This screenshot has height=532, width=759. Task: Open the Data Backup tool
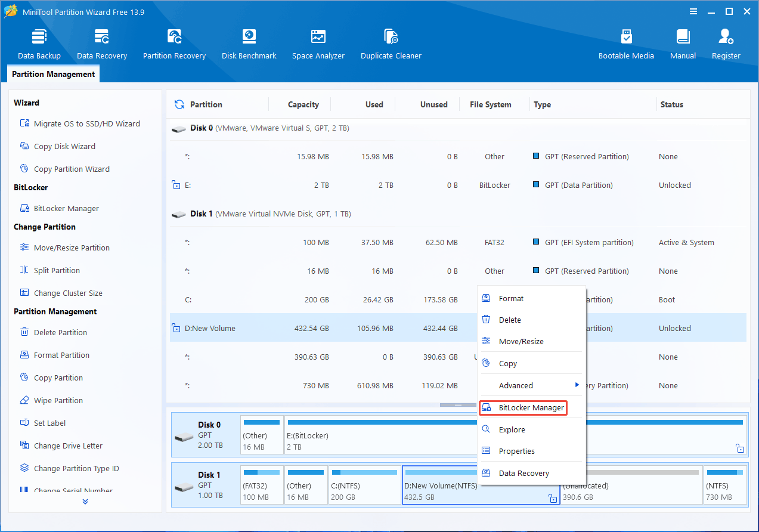pos(39,44)
